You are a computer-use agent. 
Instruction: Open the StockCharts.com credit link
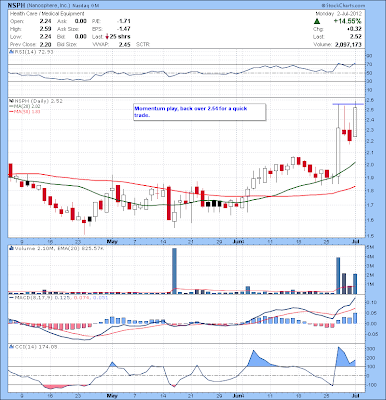(x=343, y=6)
